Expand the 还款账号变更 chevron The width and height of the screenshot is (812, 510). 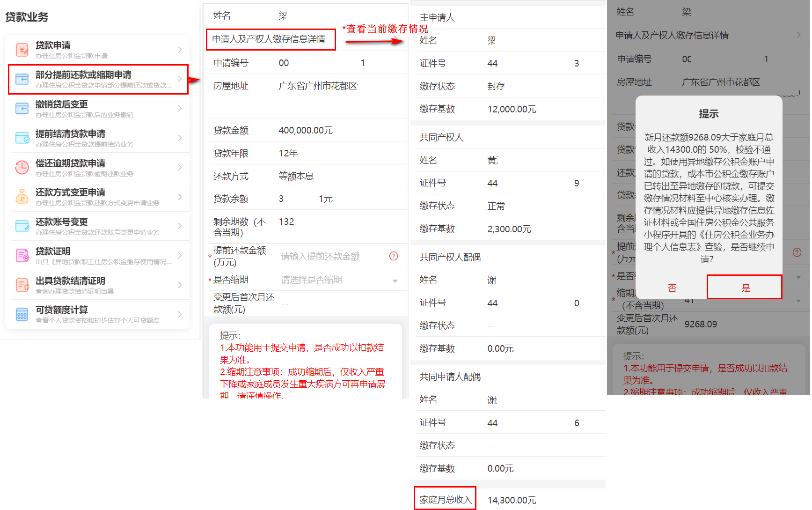coord(180,226)
